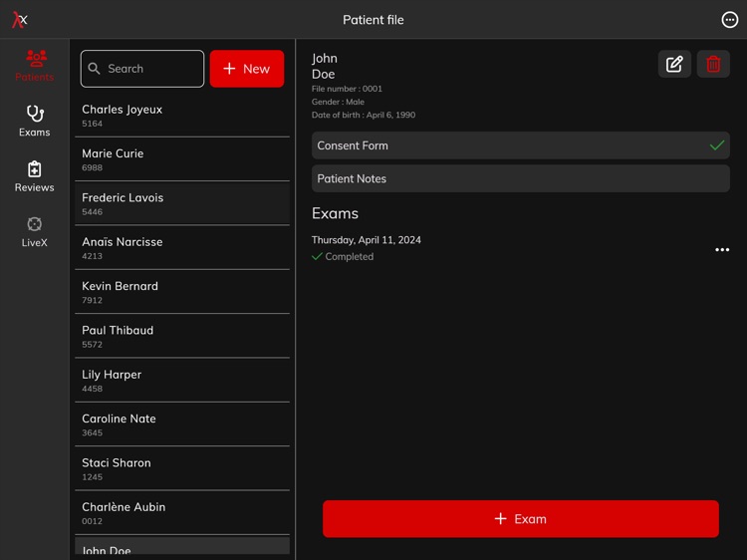Open the Exams stethoscope section
This screenshot has width=747, height=560.
tap(34, 121)
